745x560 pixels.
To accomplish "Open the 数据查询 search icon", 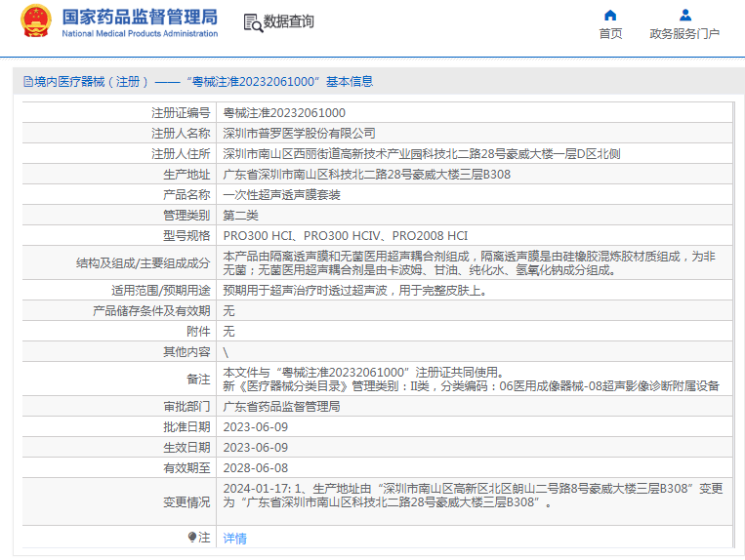I will coord(253,22).
